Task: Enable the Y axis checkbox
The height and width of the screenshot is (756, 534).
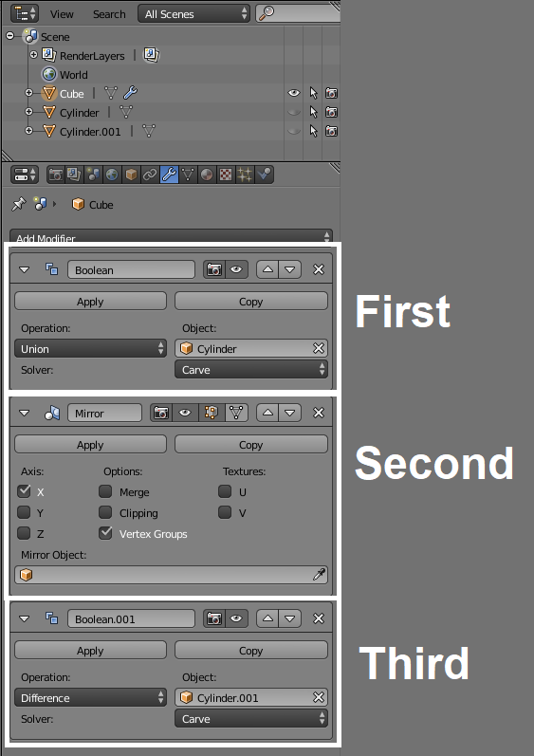Action: click(24, 512)
